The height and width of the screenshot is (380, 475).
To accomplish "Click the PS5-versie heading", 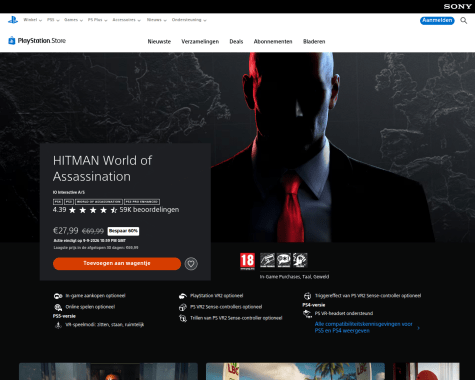I will pos(64,316).
